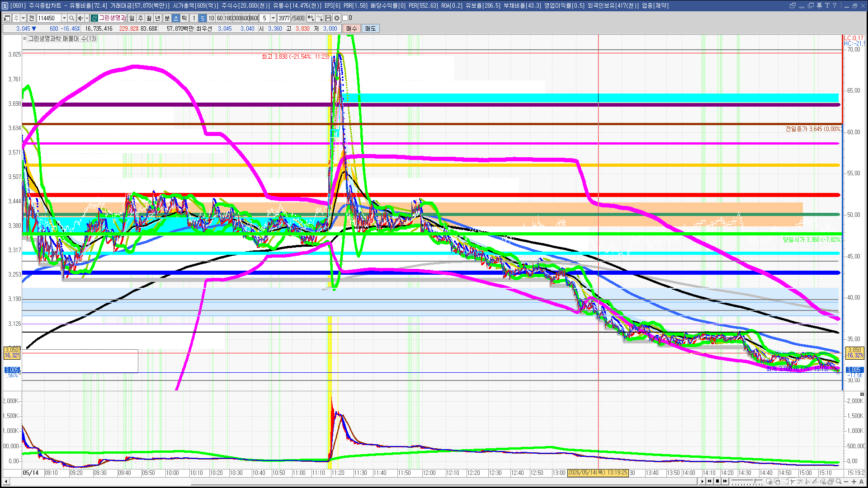Click the plus zoom-in icon at bottom right
The width and height of the screenshot is (868, 488).
(x=854, y=481)
